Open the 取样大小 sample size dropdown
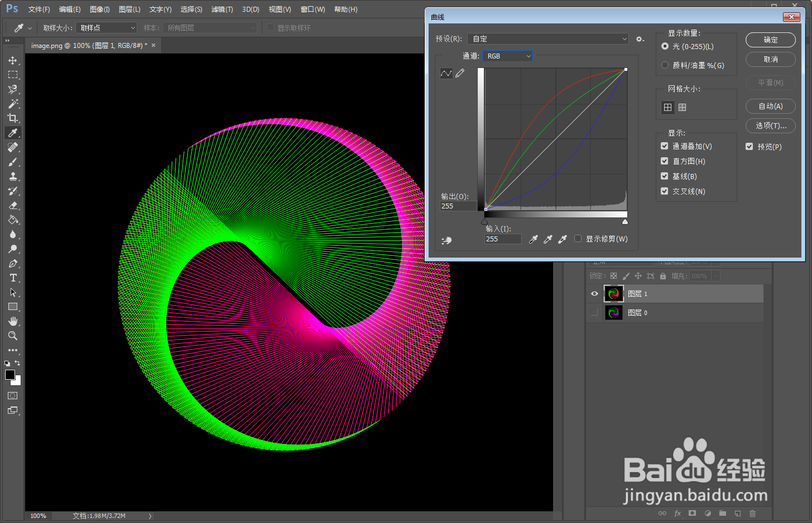The image size is (812, 523). pyautogui.click(x=107, y=28)
